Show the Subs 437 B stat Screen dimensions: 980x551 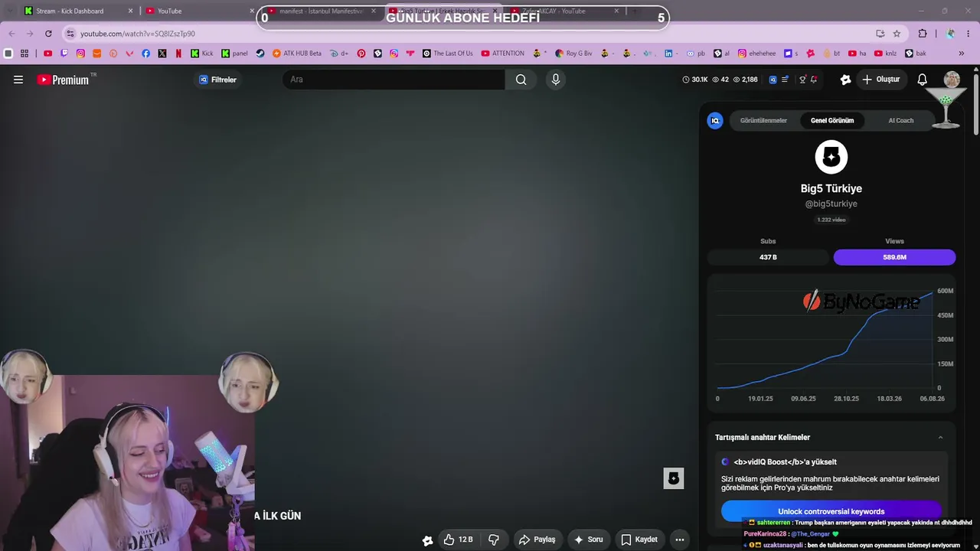tap(768, 257)
